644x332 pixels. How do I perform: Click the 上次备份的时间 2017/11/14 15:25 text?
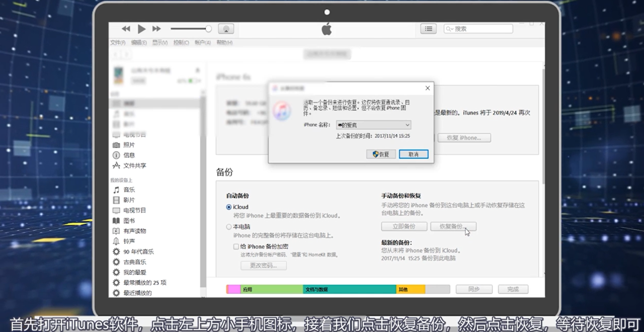pyautogui.click(x=373, y=136)
